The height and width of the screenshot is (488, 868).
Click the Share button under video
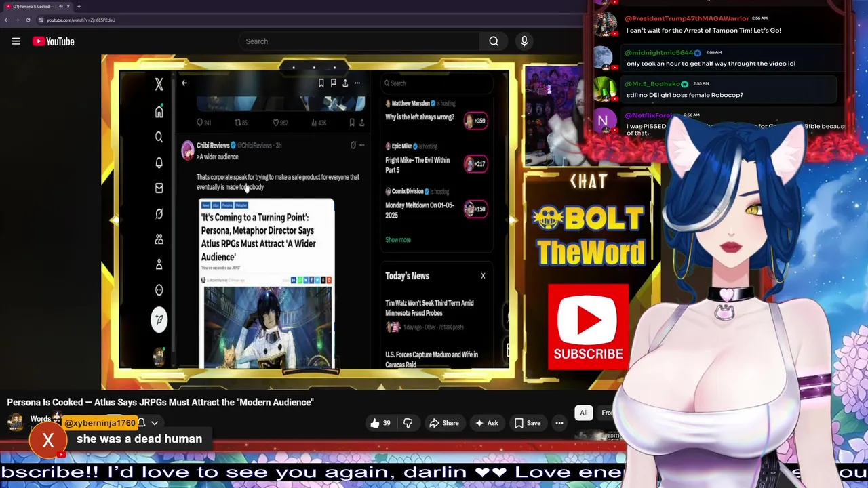click(443, 423)
